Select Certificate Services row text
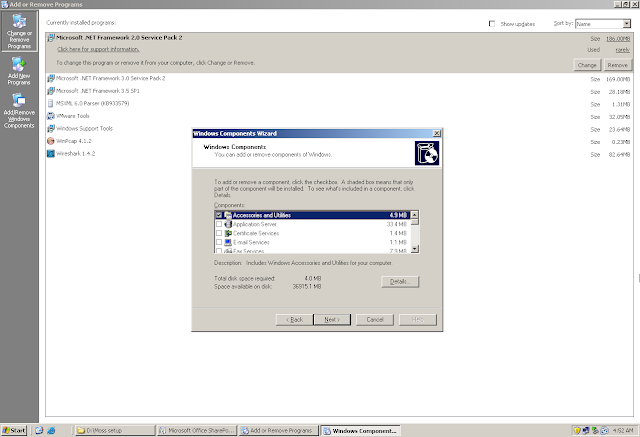The image size is (640, 437). click(x=256, y=233)
